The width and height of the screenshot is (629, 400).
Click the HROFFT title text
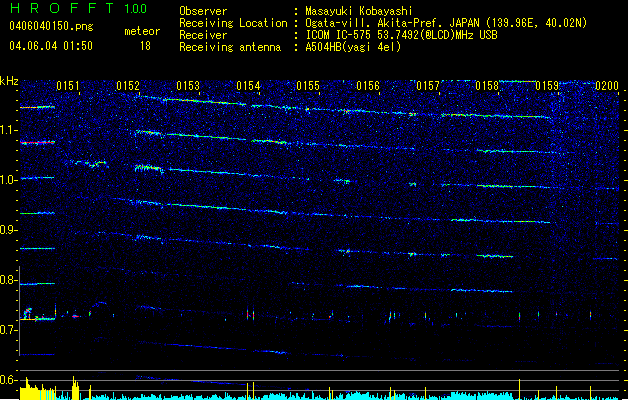click(x=60, y=9)
